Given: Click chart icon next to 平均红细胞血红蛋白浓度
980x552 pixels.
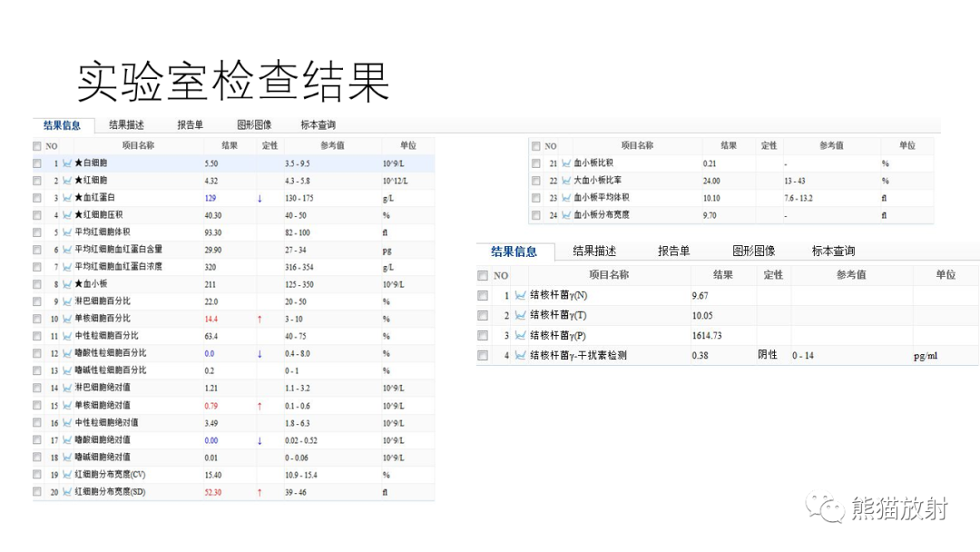Looking at the screenshot, I should [67, 267].
